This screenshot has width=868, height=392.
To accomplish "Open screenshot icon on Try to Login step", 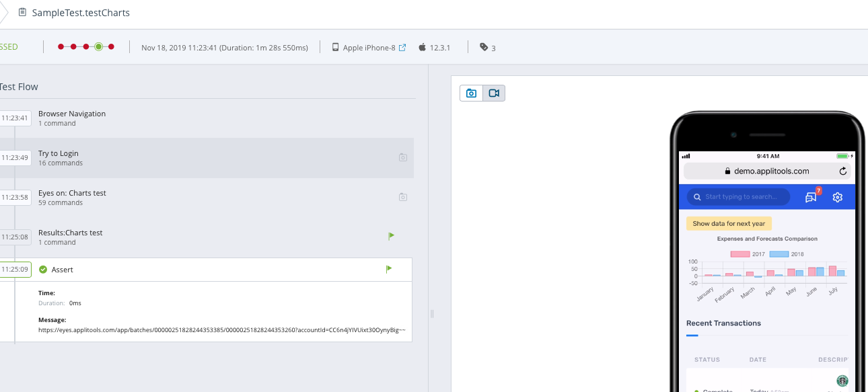I will [x=402, y=157].
